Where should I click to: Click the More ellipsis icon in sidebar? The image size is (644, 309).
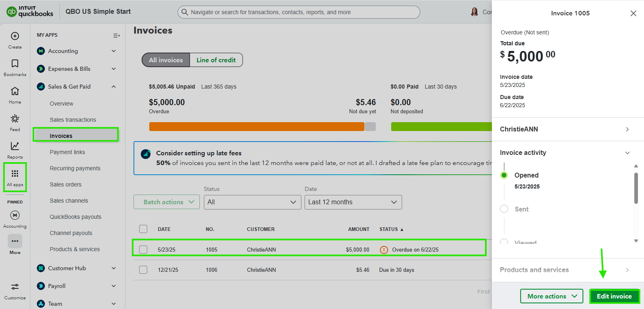click(15, 241)
